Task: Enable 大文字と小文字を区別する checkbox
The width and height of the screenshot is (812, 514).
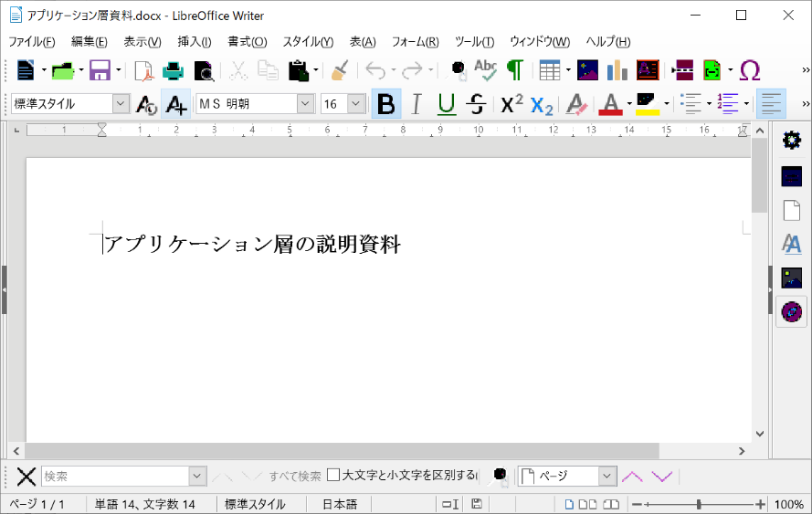Action: (333, 475)
